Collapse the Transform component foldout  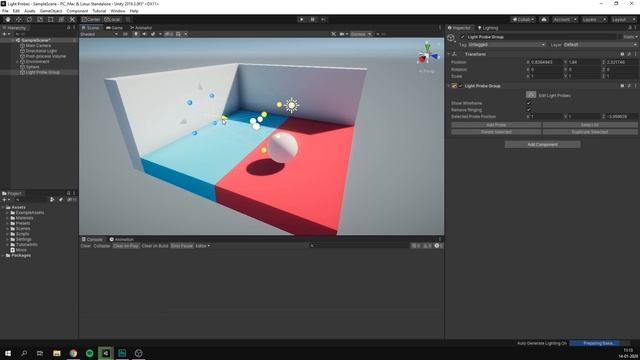(449, 54)
